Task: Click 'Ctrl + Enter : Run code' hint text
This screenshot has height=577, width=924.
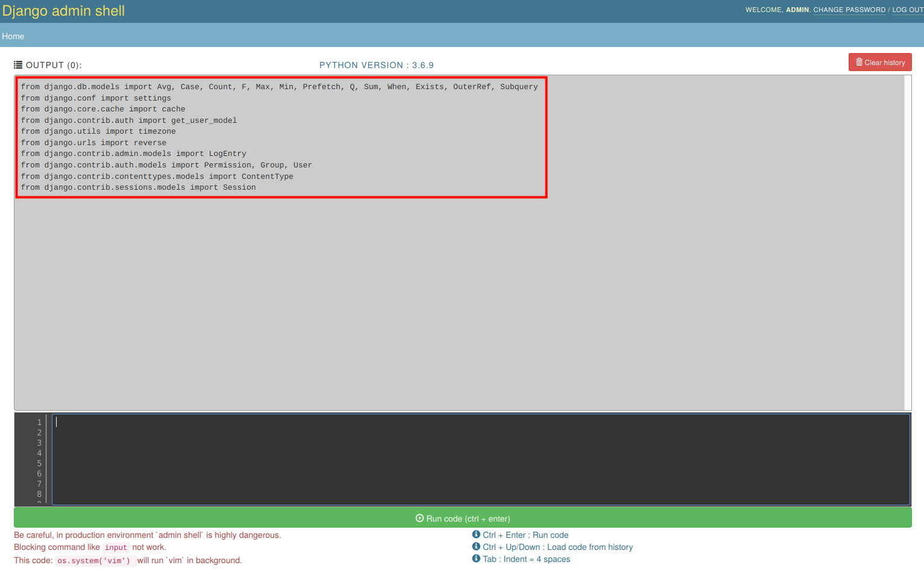Action: point(526,535)
